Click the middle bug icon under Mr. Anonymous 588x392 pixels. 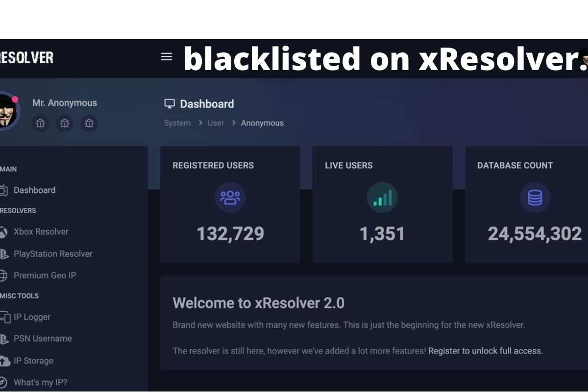click(x=65, y=123)
